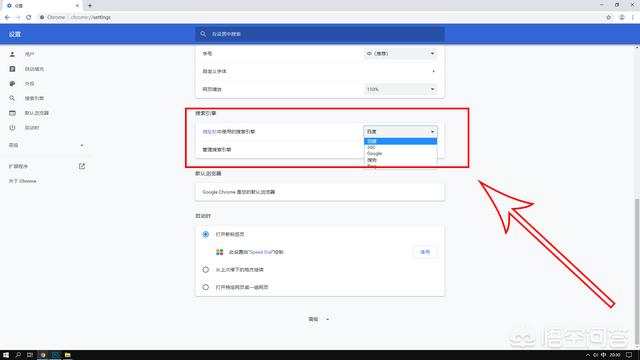Bookmark this page with the star icon
Screen dimensions: 640x360
tap(609, 17)
